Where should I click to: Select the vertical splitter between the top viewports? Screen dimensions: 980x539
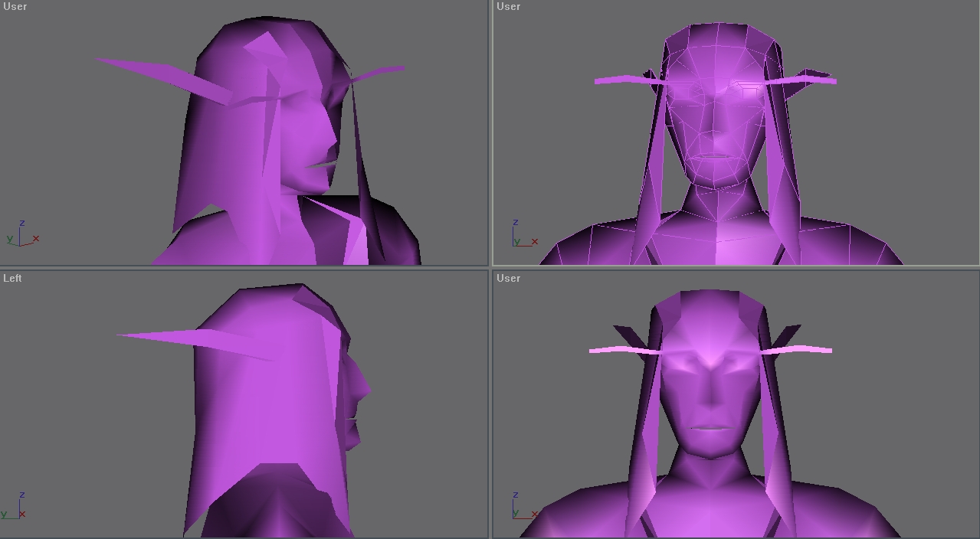click(490, 132)
